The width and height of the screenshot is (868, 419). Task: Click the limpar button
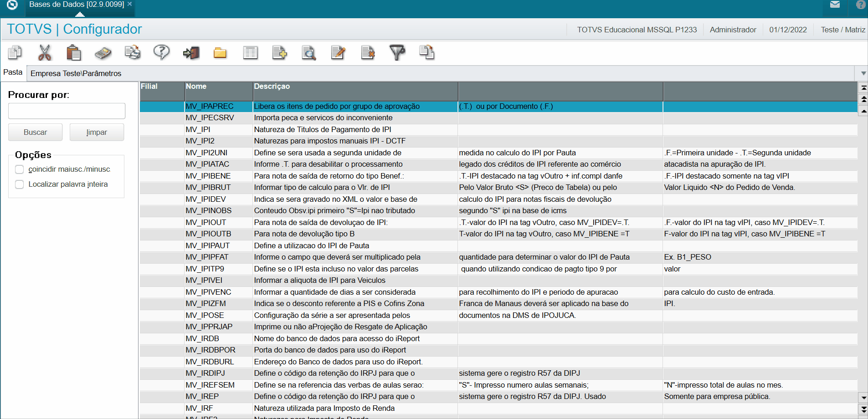(97, 132)
